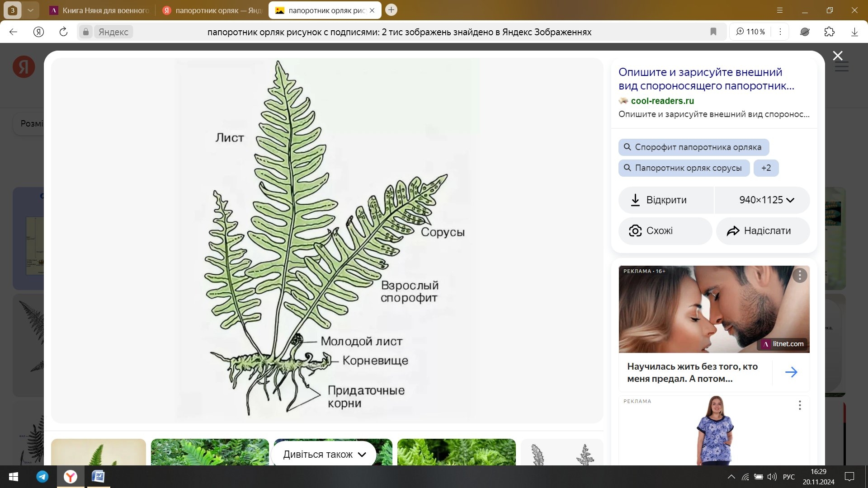Open tab groups dropdown chevron
Image resolution: width=868 pixels, height=488 pixels.
[x=30, y=10]
